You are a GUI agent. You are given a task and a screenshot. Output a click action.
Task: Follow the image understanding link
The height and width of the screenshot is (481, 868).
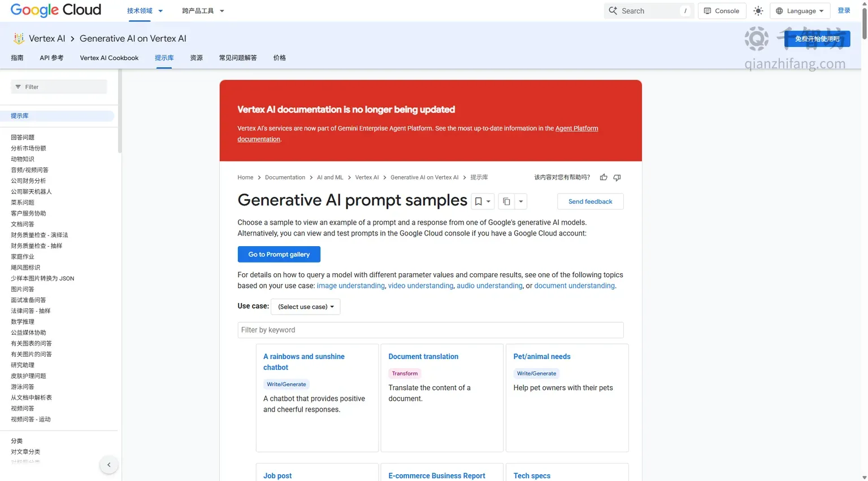(350, 286)
